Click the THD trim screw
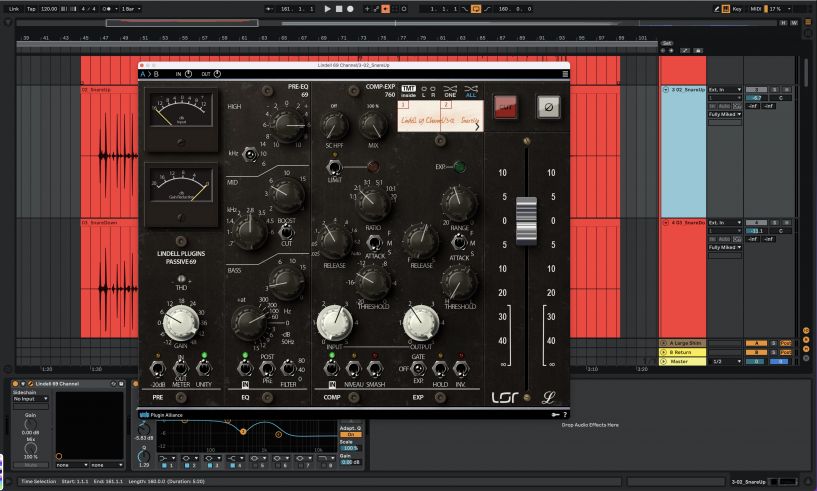This screenshot has height=491, width=817. coord(181,279)
